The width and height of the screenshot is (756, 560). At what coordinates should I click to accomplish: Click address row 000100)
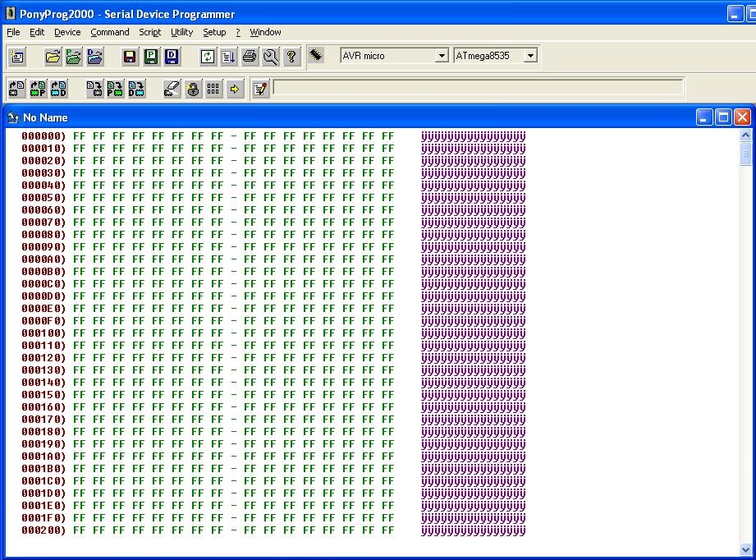44,333
